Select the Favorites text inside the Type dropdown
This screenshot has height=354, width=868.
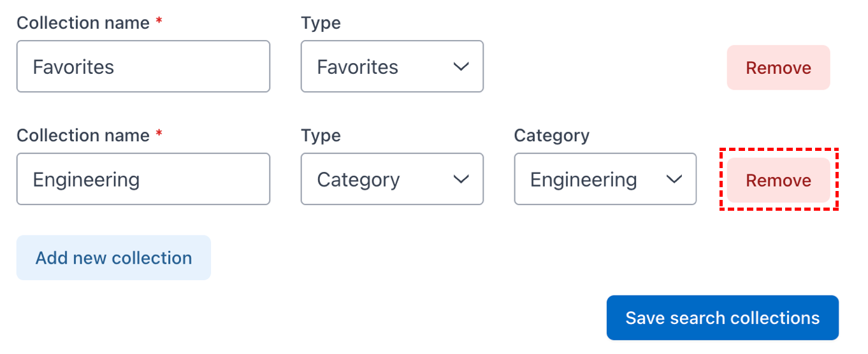click(358, 67)
